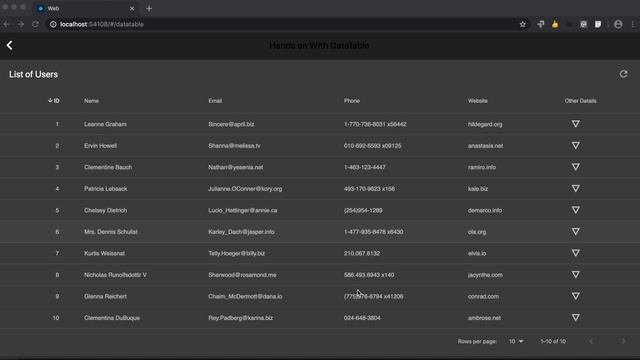Click email Rey.Padberg@karina.biz

[240, 318]
